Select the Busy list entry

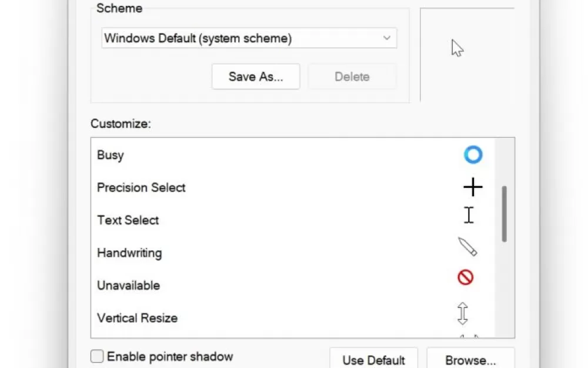[292, 155]
